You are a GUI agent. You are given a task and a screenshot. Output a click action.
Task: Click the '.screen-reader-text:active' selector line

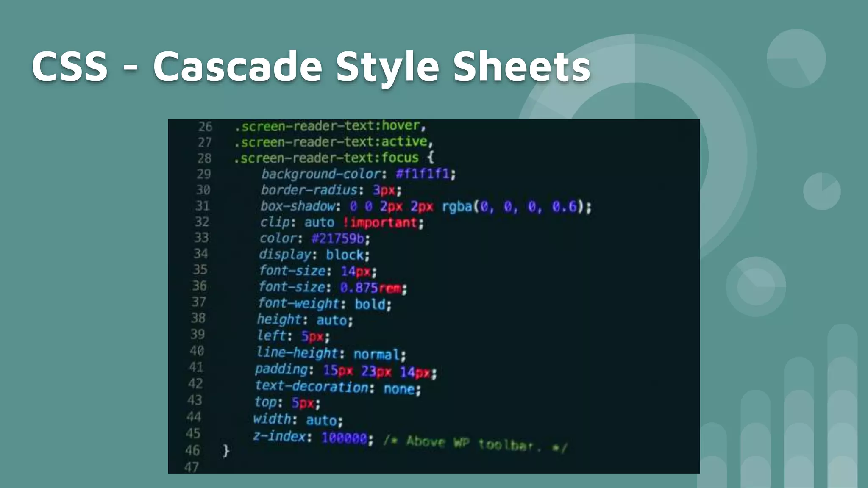point(333,141)
